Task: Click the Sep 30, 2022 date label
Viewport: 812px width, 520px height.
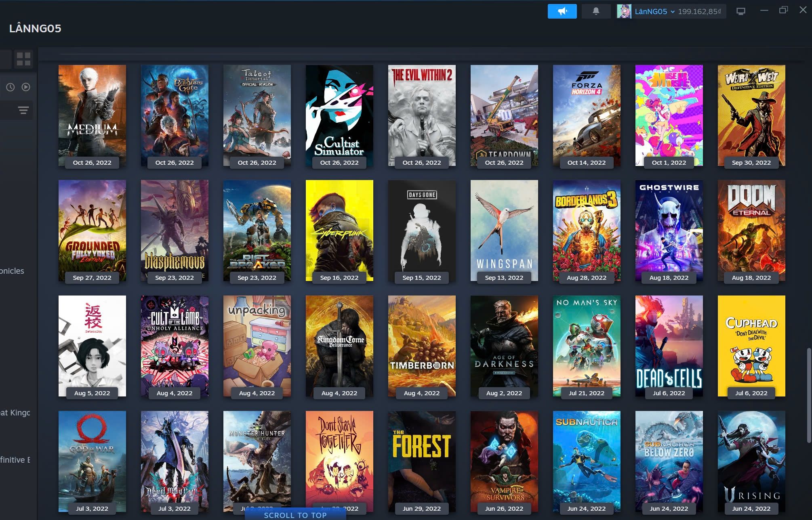Action: tap(751, 162)
